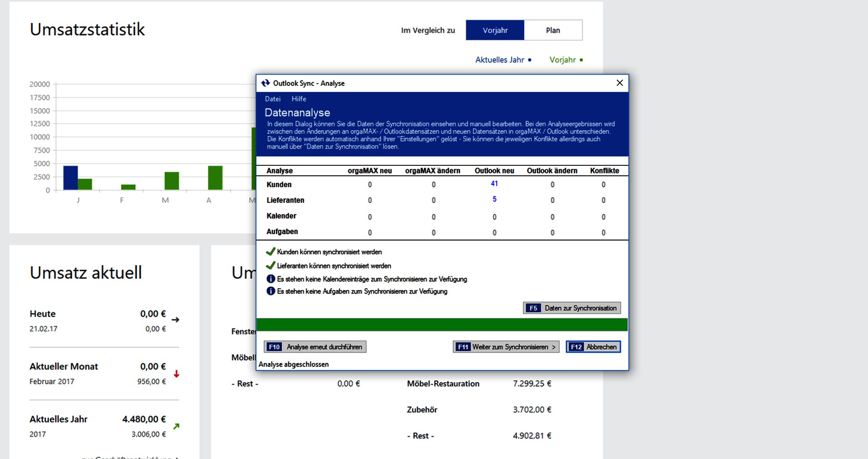Screen dimensions: 868x459
Task: Click the green February bar in chart
Action: tap(128, 187)
